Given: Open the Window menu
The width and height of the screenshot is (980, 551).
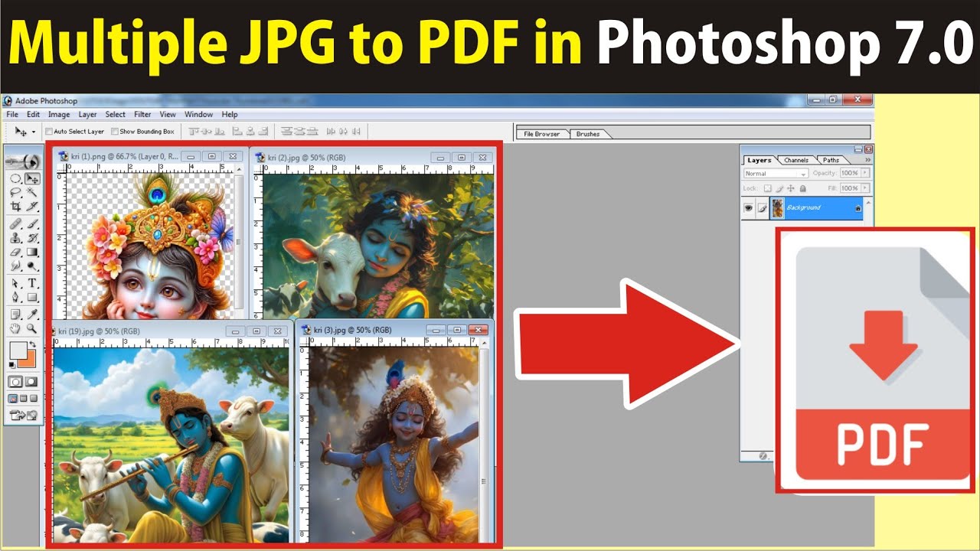Looking at the screenshot, I should click(198, 115).
